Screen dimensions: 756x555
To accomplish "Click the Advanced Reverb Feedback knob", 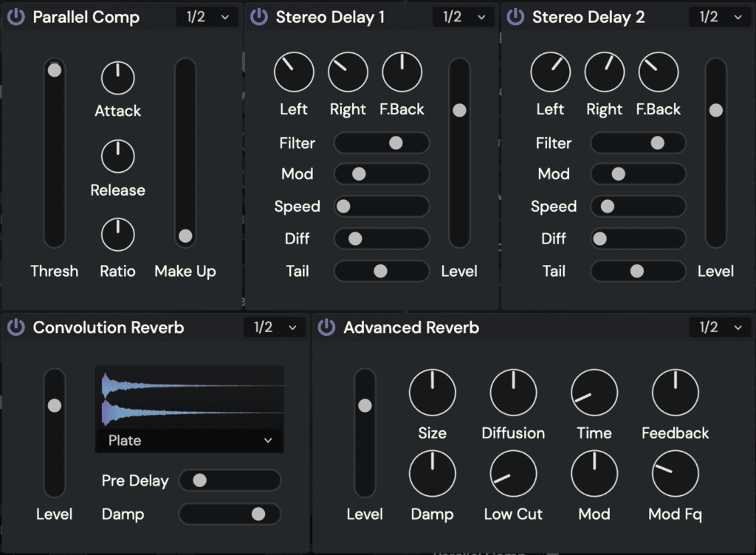I will coord(676,393).
